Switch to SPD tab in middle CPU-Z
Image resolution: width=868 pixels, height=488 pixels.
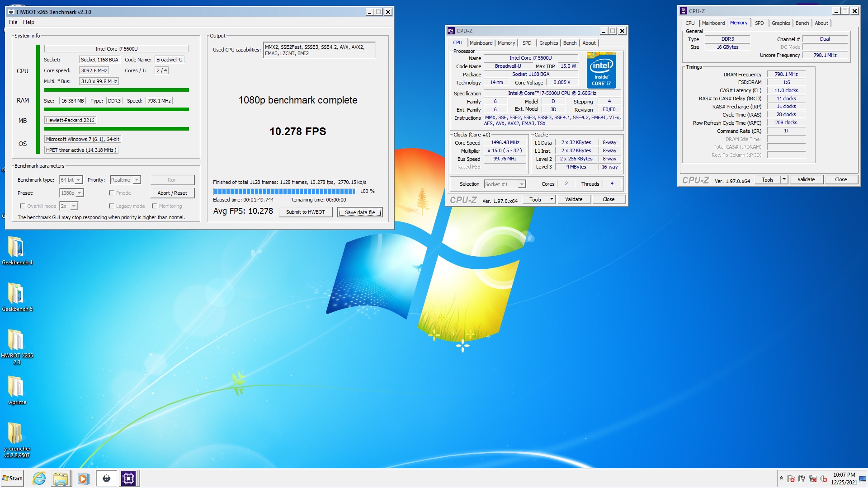527,43
